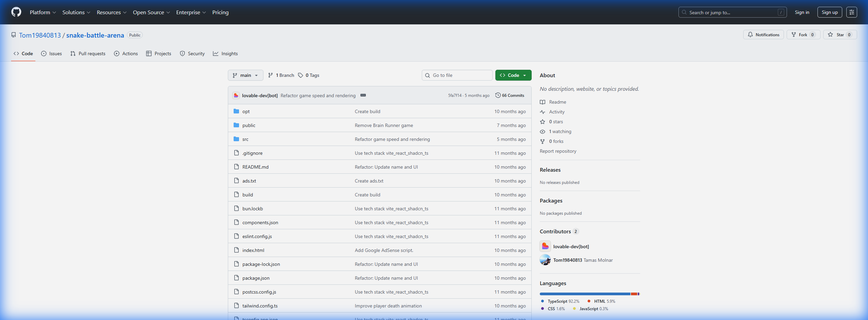This screenshot has width=868, height=320.
Task: Click the ads.txt file icon
Action: pos(236,181)
